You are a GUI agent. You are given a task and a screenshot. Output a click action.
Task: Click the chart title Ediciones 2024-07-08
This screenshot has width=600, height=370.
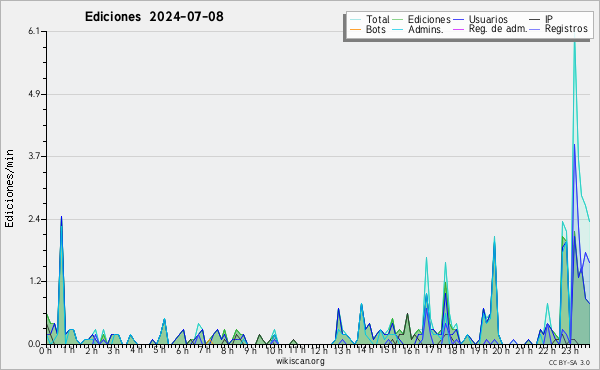coord(154,17)
